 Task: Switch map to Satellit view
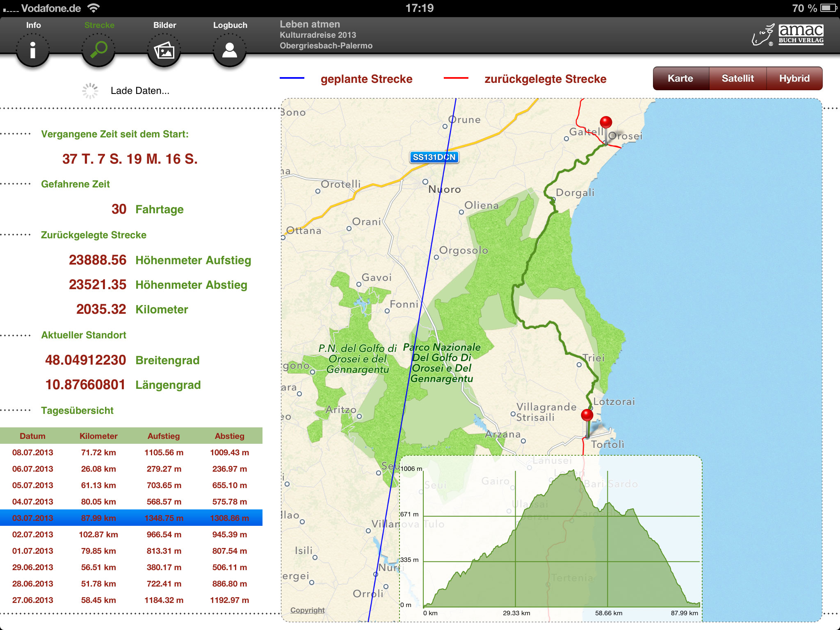737,78
